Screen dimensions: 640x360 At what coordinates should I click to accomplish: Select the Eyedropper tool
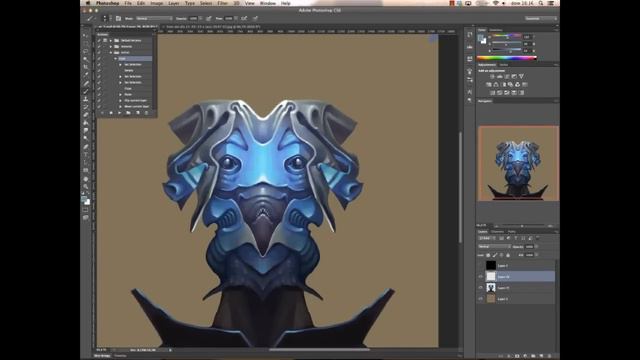(86, 75)
